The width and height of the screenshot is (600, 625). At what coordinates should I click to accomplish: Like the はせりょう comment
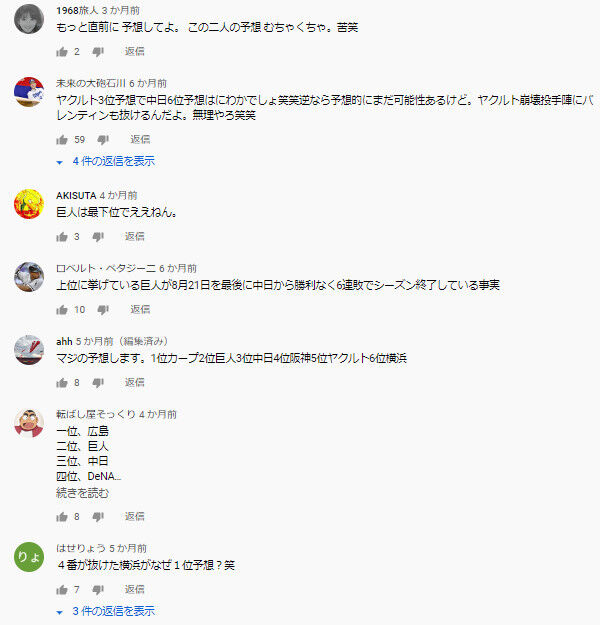[x=62, y=590]
